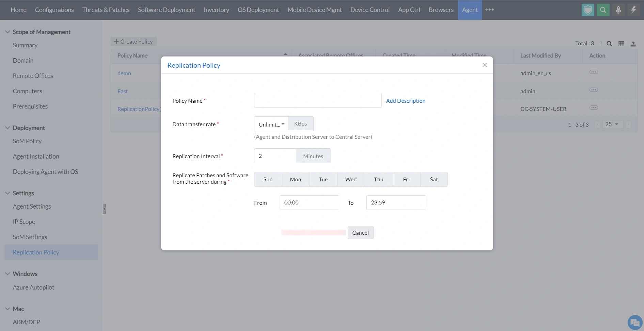This screenshot has width=644, height=331.
Task: Toggle Sun replication day
Action: pos(268,179)
